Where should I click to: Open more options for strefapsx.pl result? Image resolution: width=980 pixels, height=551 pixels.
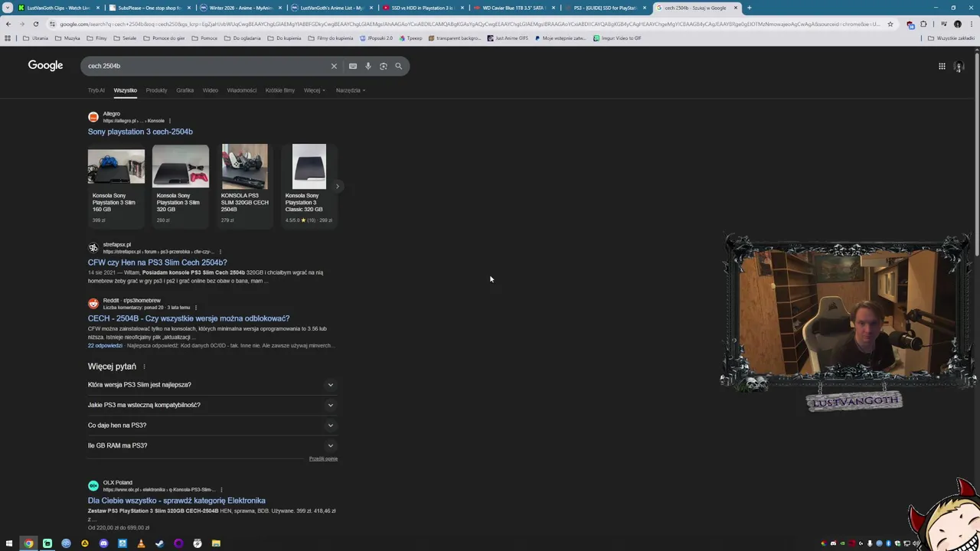tap(220, 252)
